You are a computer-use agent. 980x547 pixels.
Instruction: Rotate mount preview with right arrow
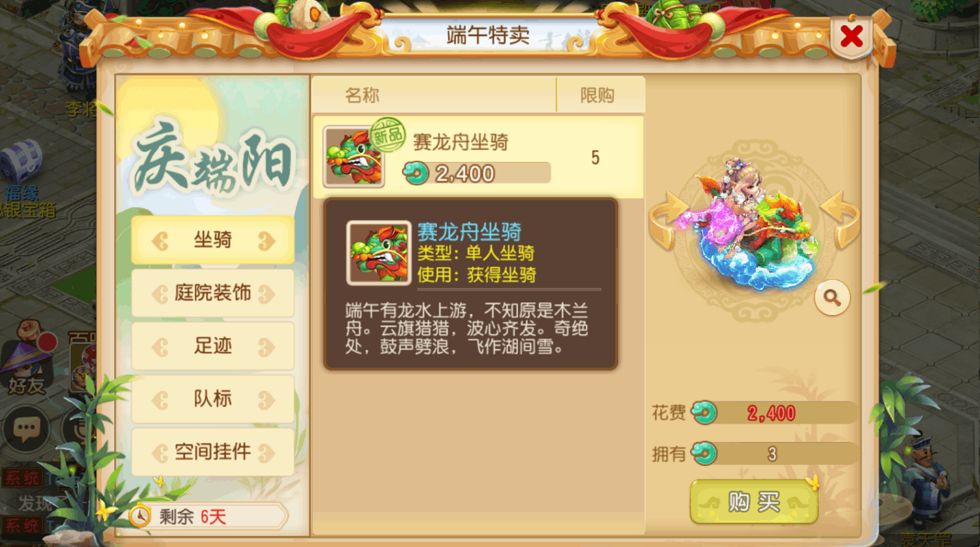coord(840,221)
